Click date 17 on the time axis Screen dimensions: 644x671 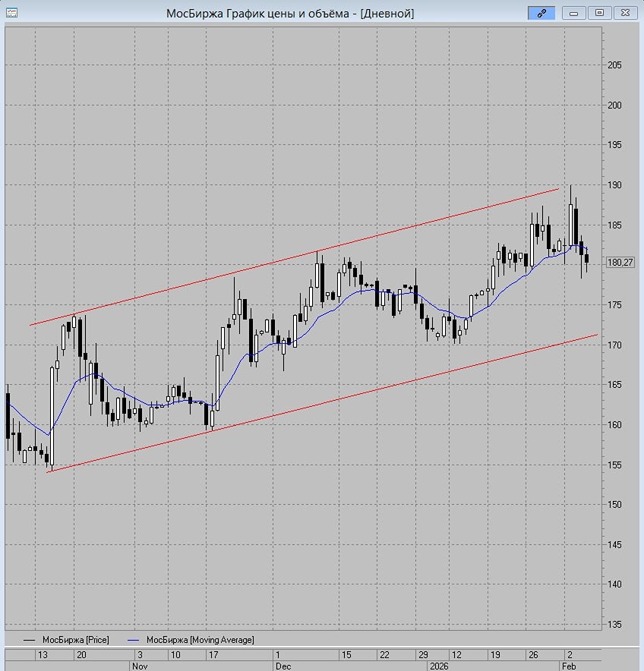pyautogui.click(x=213, y=655)
